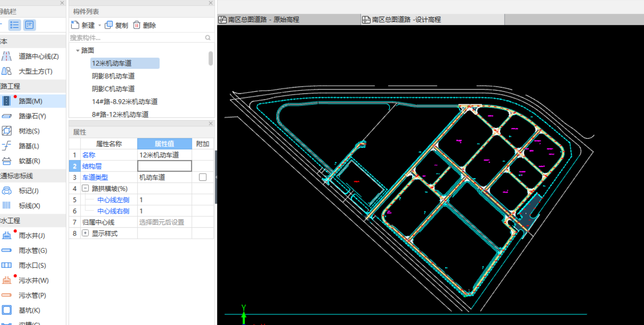Select the 路面(M) pavement icon
This screenshot has width=644, height=325.
pos(6,101)
